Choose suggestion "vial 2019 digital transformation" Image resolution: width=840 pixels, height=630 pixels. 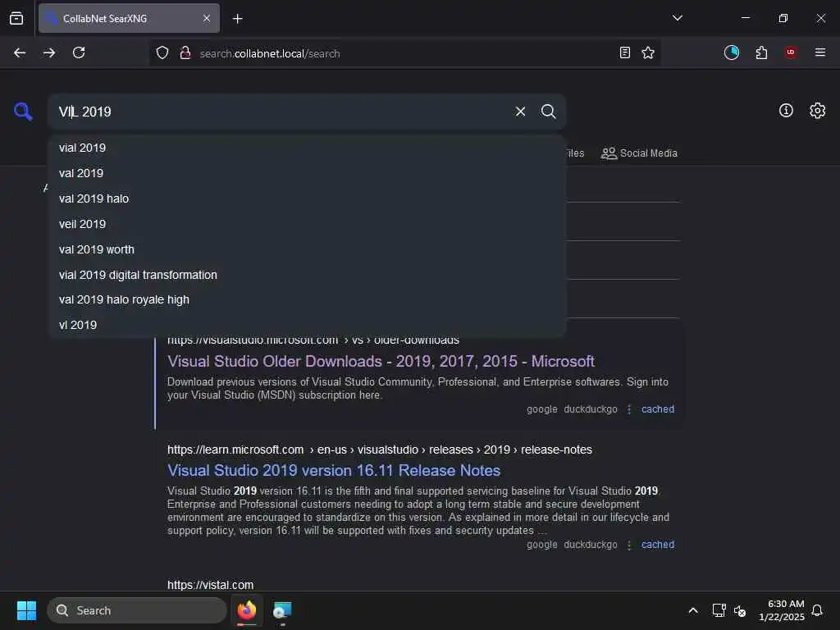pos(307,275)
